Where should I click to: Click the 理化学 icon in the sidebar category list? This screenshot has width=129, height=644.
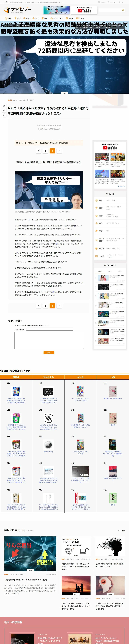click(96, 248)
